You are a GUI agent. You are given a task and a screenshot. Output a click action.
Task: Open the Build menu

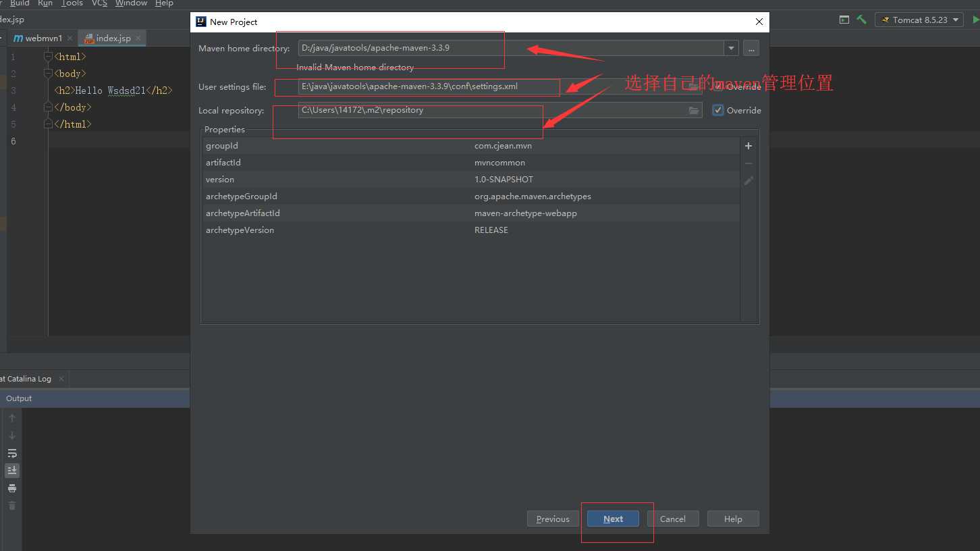pyautogui.click(x=20, y=3)
